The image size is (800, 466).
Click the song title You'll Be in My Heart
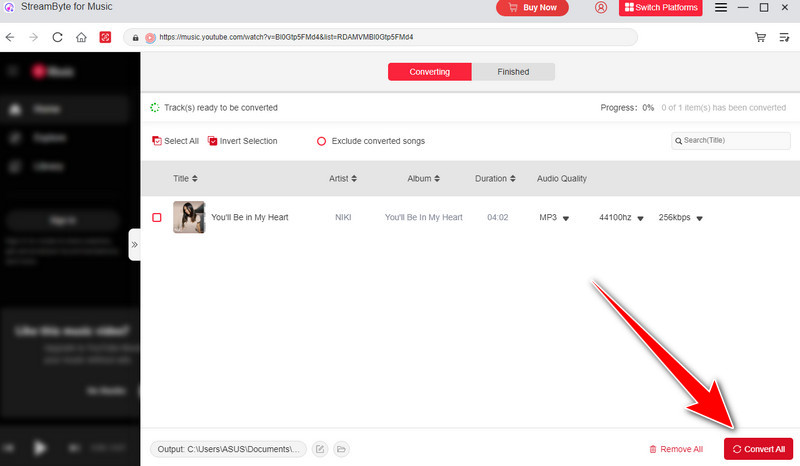(x=249, y=217)
